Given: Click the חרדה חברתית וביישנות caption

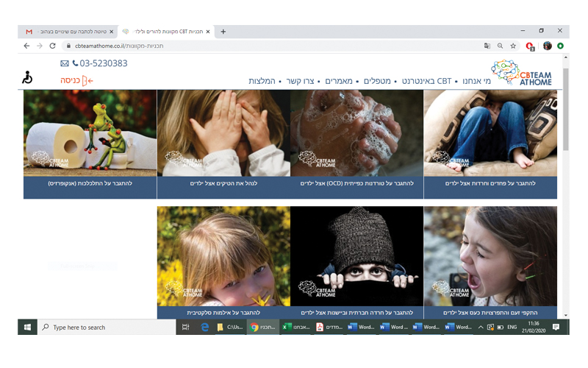Looking at the screenshot, I should click(356, 312).
